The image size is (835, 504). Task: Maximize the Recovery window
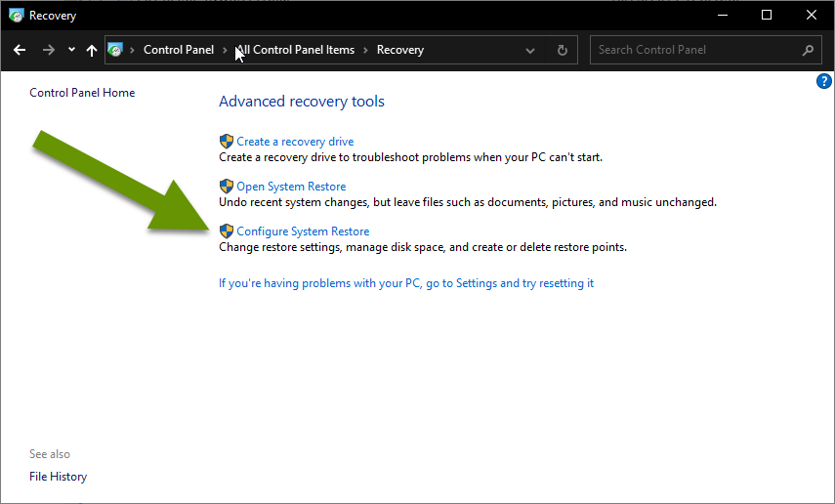click(767, 15)
